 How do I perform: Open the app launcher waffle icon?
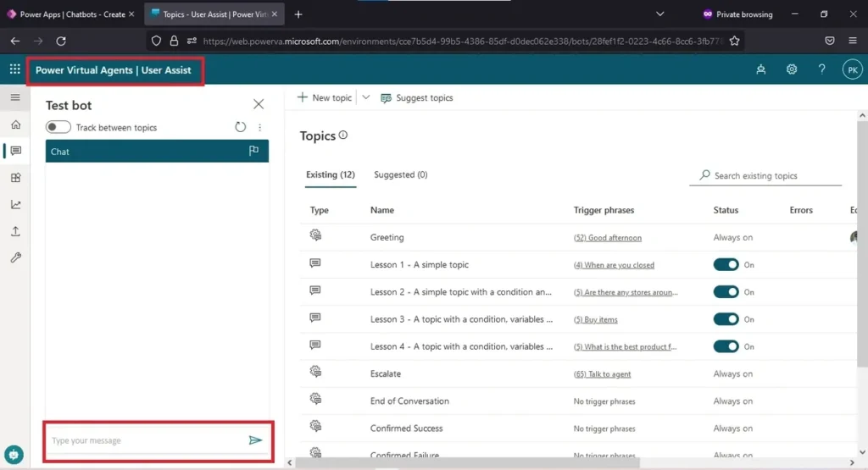15,69
